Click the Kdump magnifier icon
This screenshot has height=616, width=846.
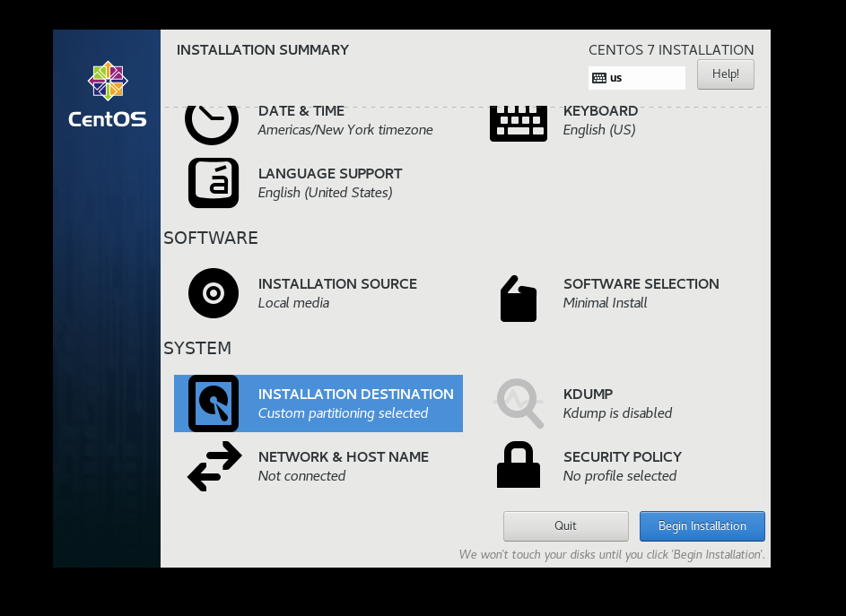[x=519, y=403]
